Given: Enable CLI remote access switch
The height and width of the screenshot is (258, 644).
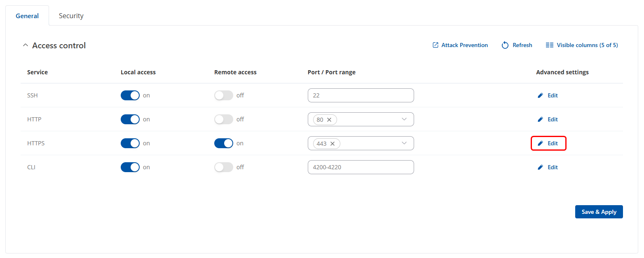Looking at the screenshot, I should click(223, 167).
